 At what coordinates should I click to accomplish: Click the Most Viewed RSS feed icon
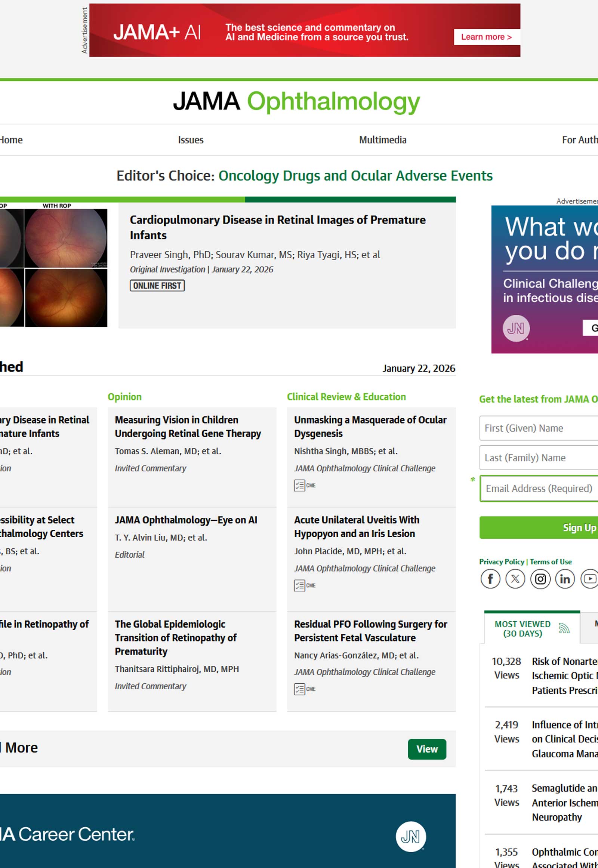tap(564, 628)
